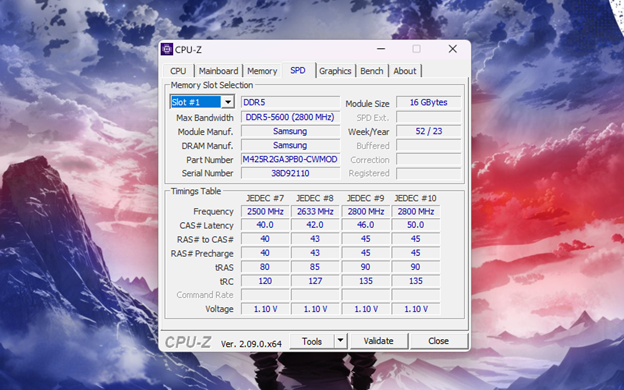Click the Part Number field M425R2GA3PB0-CWMOD
The image size is (624, 390).
point(291,159)
